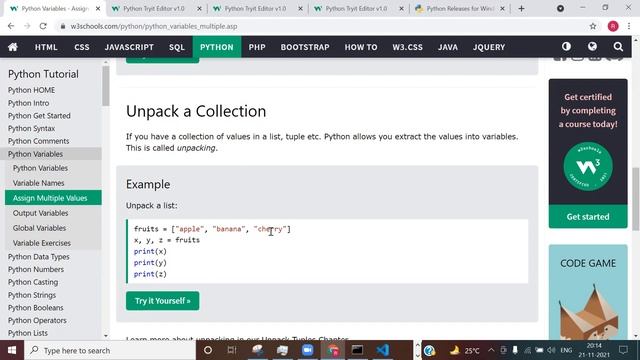
Task: Switch to Python Releases for Windows tab
Action: [x=460, y=9]
